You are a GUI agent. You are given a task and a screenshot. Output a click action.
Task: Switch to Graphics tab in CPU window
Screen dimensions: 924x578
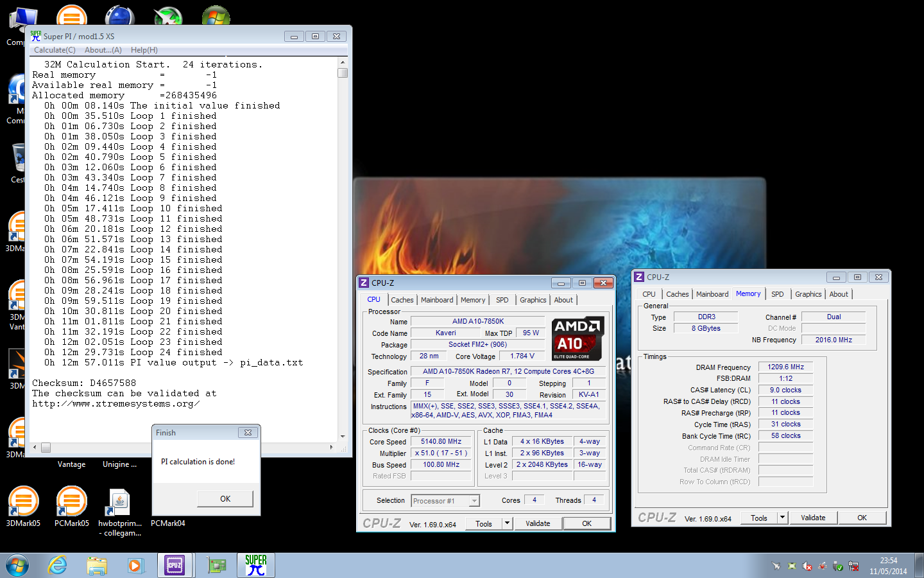click(x=533, y=300)
